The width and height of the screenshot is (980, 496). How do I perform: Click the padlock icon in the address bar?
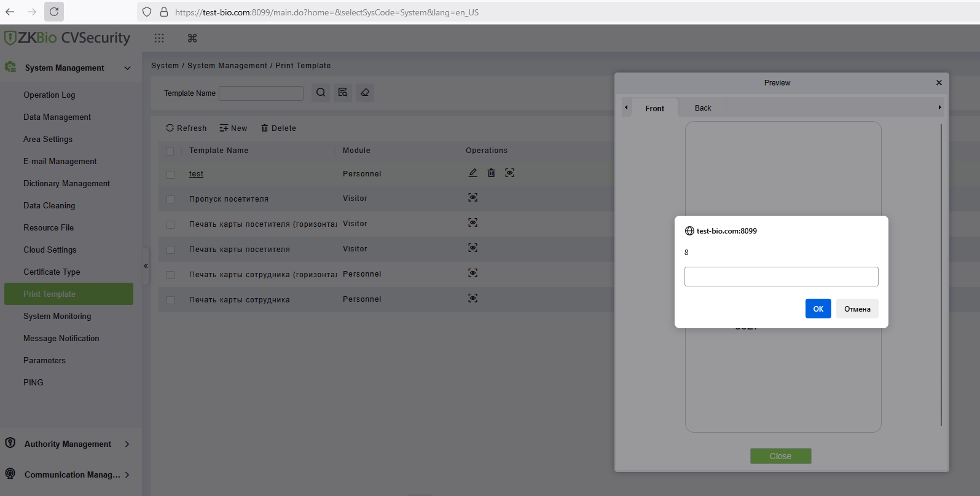click(164, 12)
